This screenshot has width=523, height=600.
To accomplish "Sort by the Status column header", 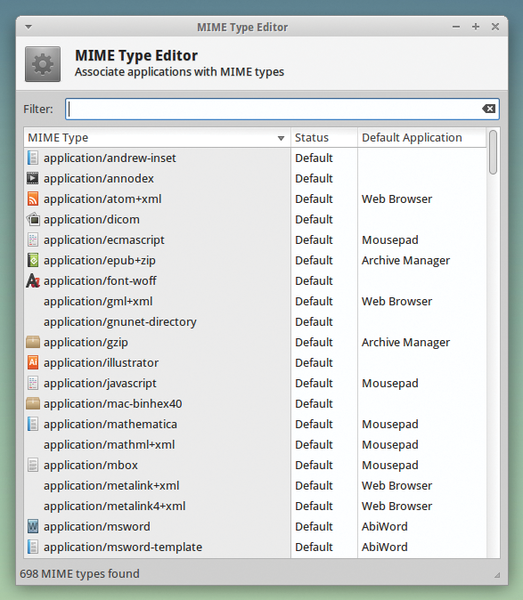I will coord(324,138).
